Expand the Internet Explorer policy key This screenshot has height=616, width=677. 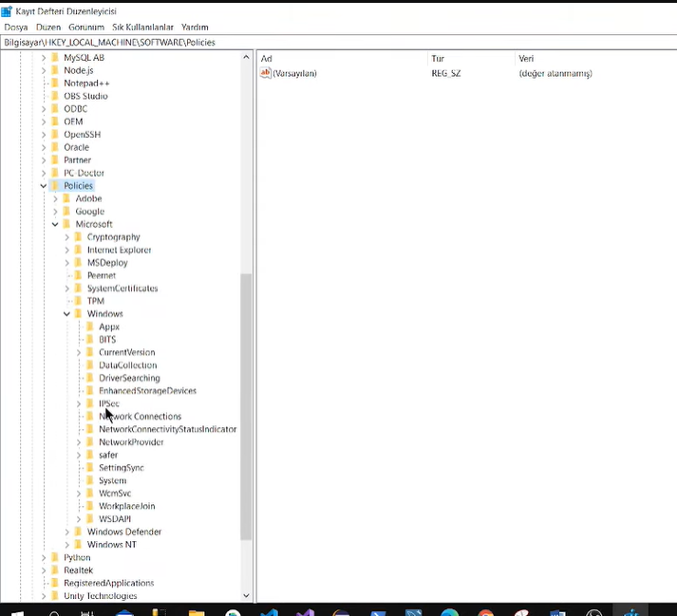point(67,251)
